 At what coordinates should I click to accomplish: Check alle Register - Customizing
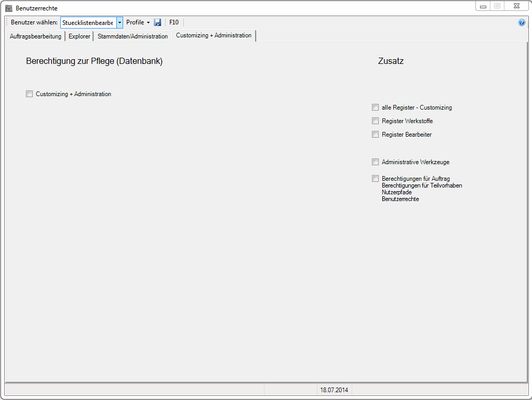(x=376, y=108)
